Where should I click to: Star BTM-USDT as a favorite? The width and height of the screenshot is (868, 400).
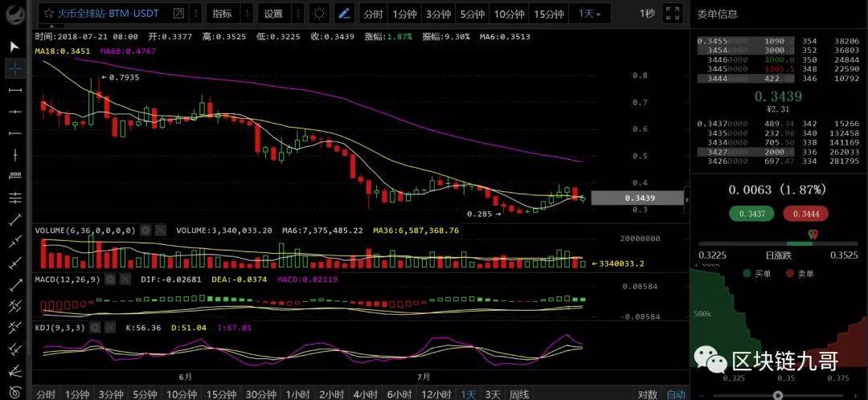pyautogui.click(x=49, y=14)
